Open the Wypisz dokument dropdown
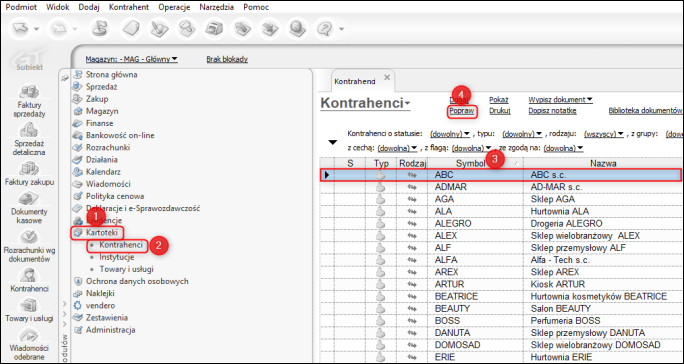The image size is (684, 364). pyautogui.click(x=561, y=100)
